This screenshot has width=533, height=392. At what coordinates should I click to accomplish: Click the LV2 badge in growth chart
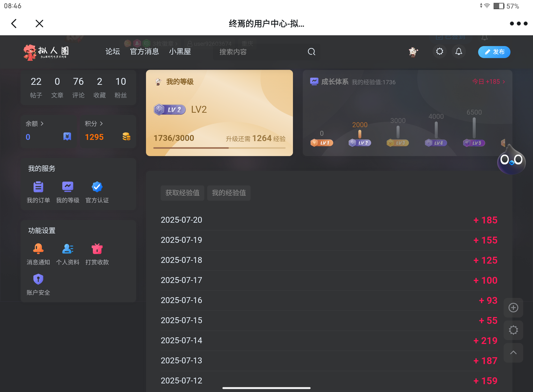(360, 143)
